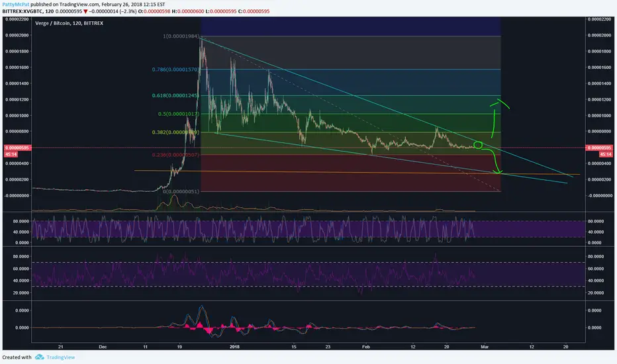Click the open value 'O:0.00000598'
Viewport: 617px width, 364px height.
(x=154, y=11)
